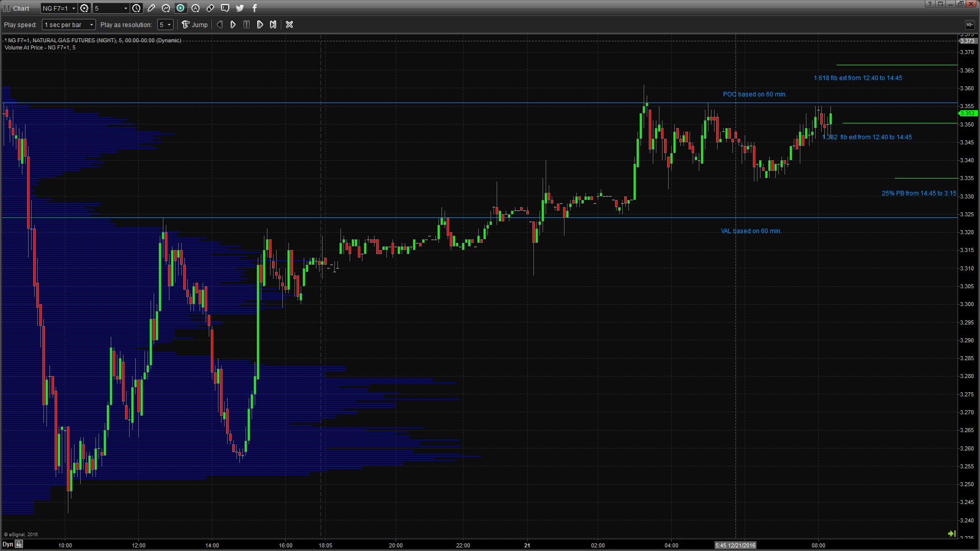Image resolution: width=980 pixels, height=551 pixels.
Task: Open the chart comment bubble icon
Action: pyautogui.click(x=225, y=8)
